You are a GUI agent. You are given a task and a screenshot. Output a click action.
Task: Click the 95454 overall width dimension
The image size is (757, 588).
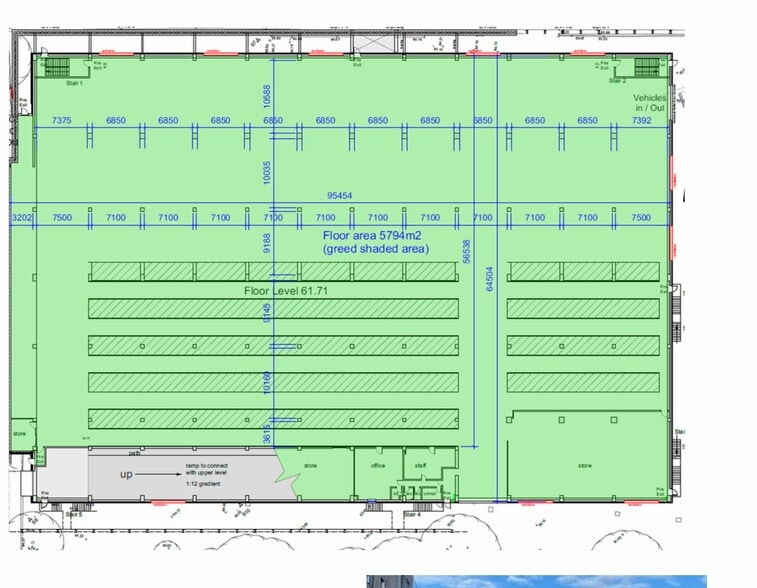[340, 197]
